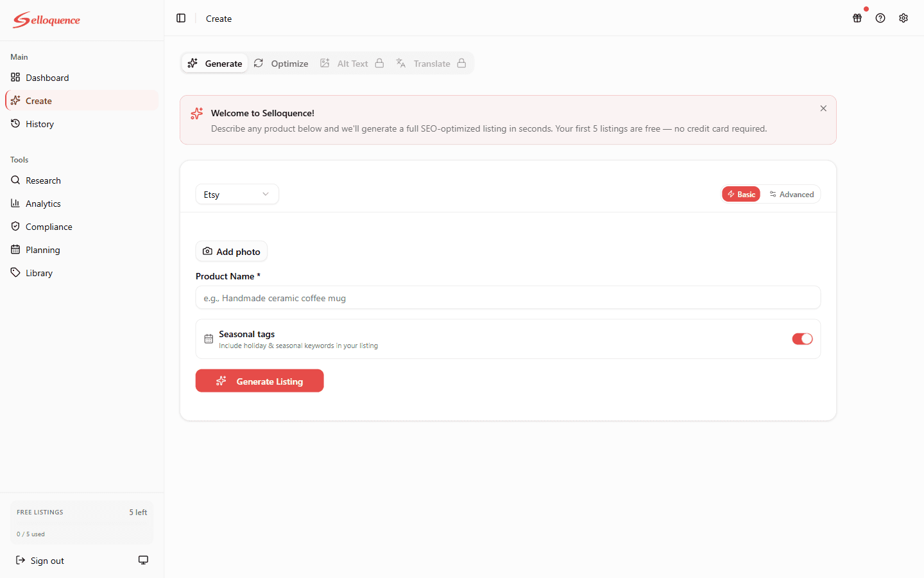The height and width of the screenshot is (578, 924).
Task: Click the Selloquence logo
Action: (46, 19)
